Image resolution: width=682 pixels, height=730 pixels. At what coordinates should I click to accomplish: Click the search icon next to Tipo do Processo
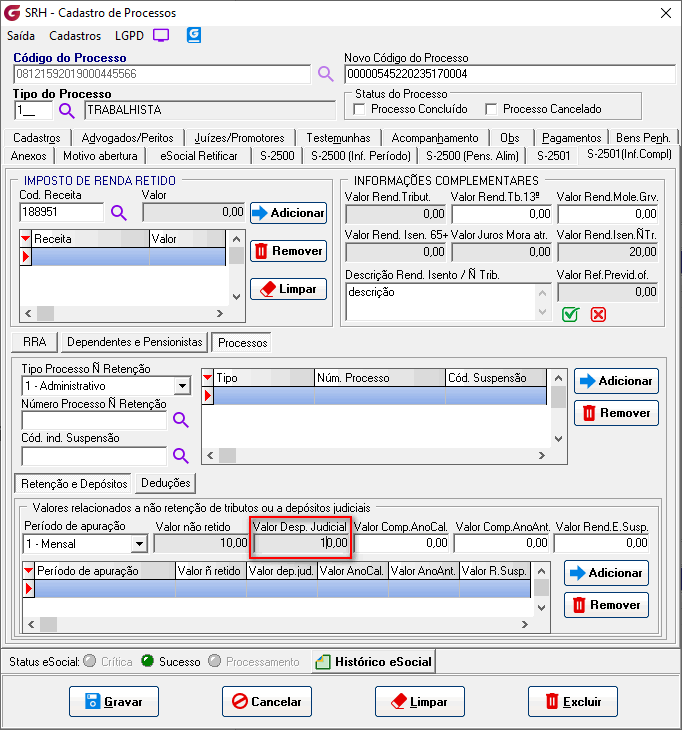click(67, 110)
